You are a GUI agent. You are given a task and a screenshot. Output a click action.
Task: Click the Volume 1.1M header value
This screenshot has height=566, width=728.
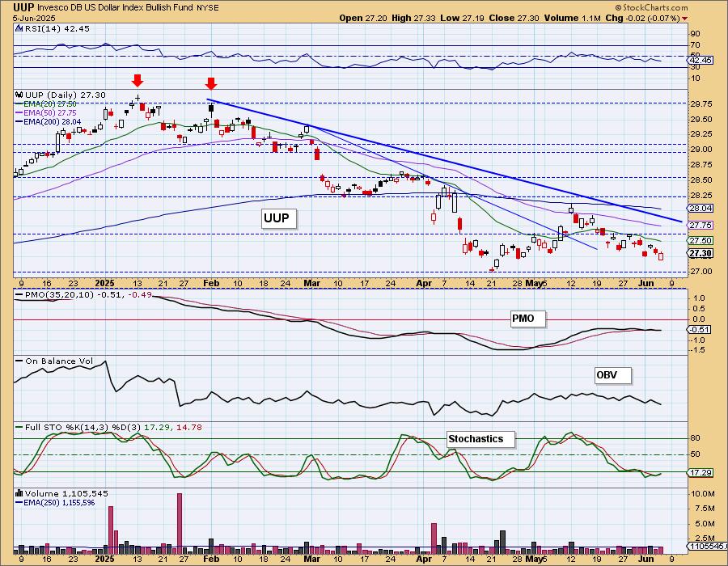tap(572, 18)
